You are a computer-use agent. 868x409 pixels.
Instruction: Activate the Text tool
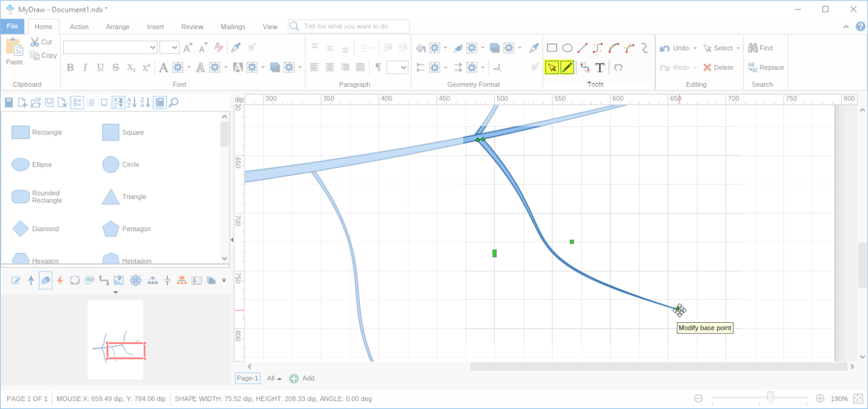click(599, 67)
